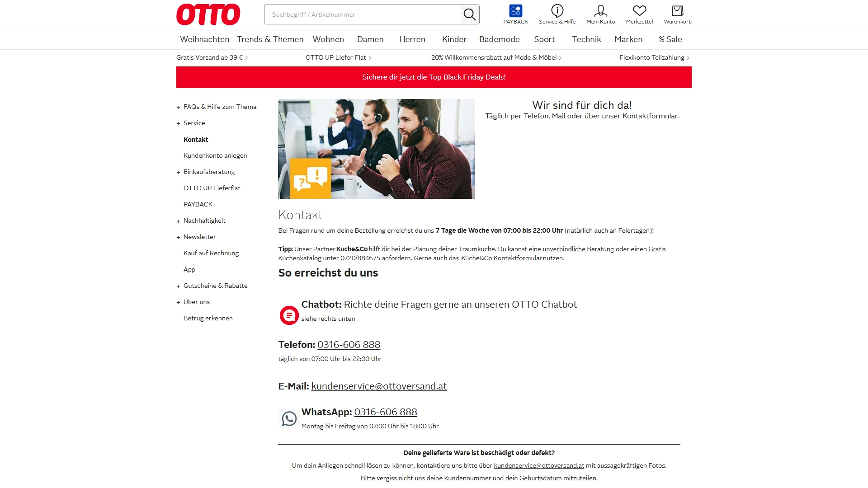Click Gratis Versand ab 39 € link
The height and width of the screenshot is (488, 868).
pos(212,57)
